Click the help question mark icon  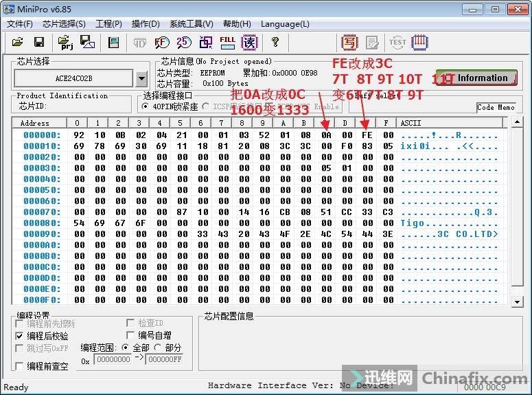275,43
